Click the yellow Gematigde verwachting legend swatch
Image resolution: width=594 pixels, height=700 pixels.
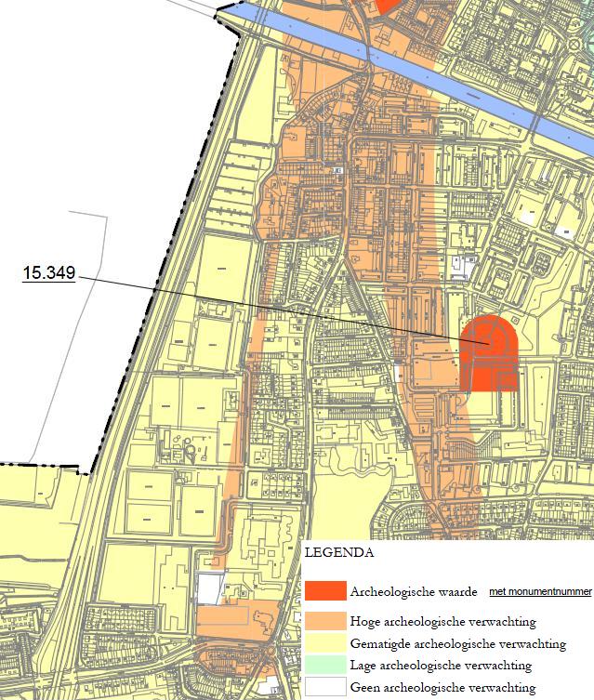coord(325,643)
